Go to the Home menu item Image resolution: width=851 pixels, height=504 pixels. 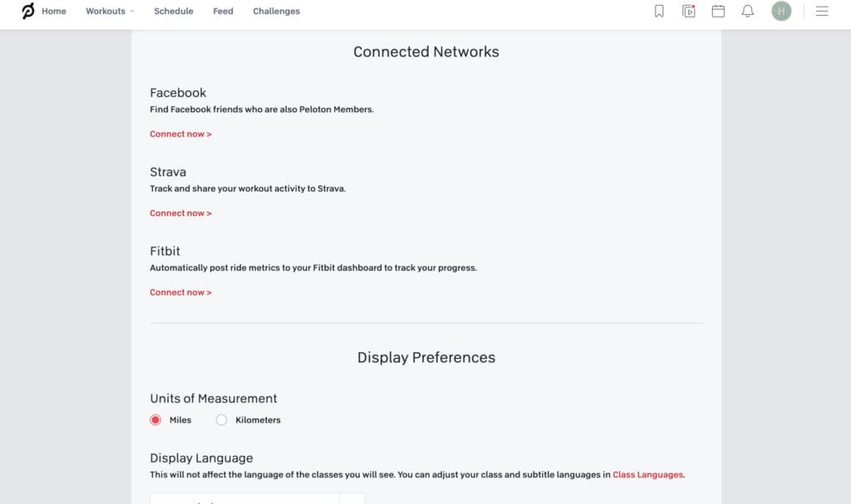pyautogui.click(x=54, y=11)
